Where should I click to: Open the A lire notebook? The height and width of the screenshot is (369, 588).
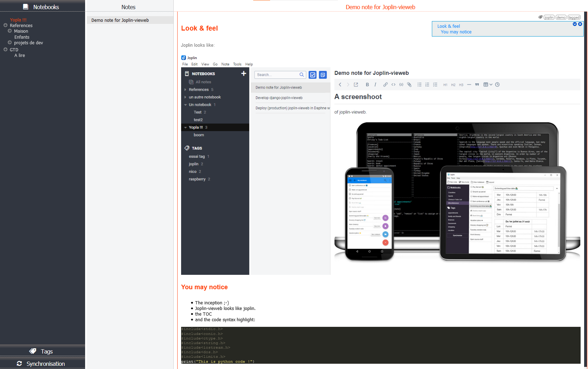[x=20, y=55]
